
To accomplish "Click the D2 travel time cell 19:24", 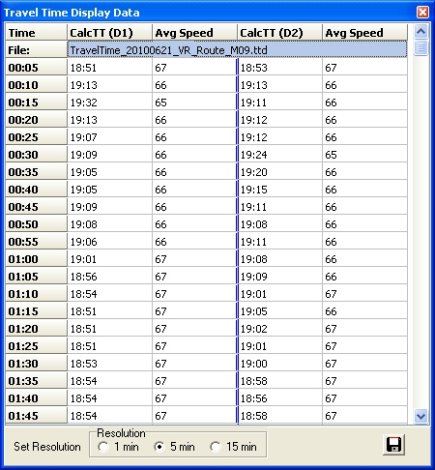I will coord(281,155).
